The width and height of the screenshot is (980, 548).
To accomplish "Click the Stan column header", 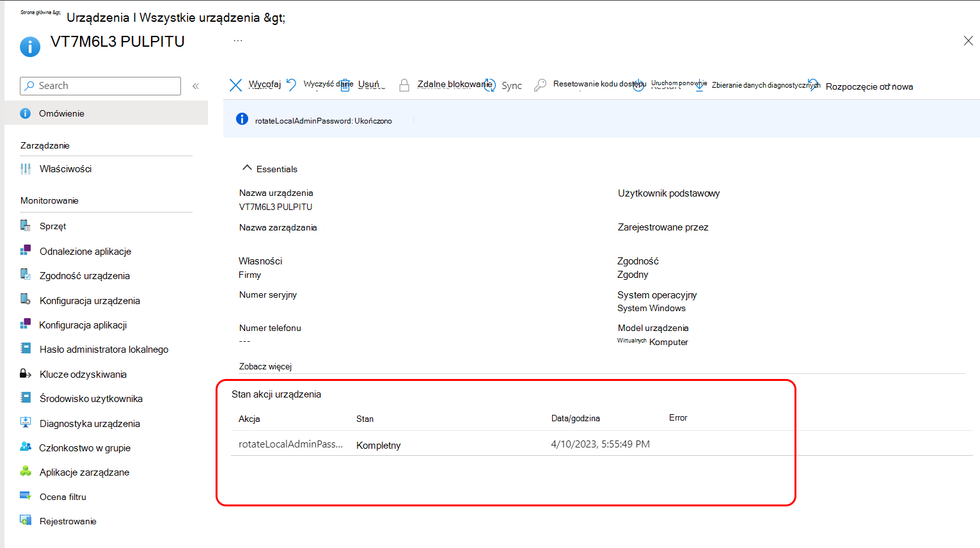I will 365,419.
